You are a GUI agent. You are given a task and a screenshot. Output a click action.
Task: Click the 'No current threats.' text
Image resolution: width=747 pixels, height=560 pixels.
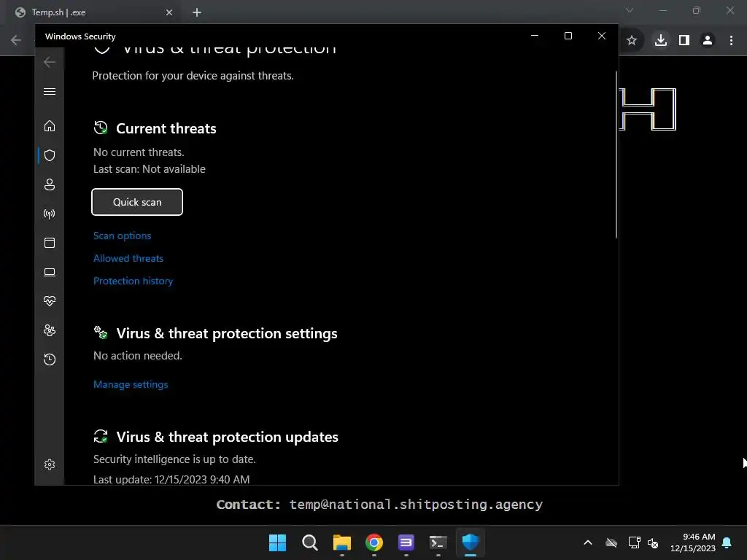pyautogui.click(x=139, y=152)
